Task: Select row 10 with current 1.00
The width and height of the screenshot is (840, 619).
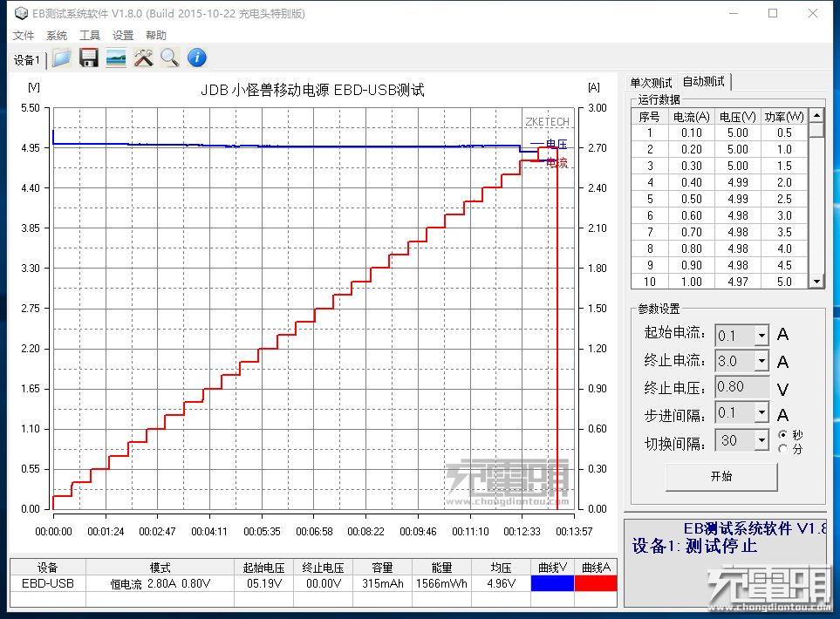Action: [720, 282]
